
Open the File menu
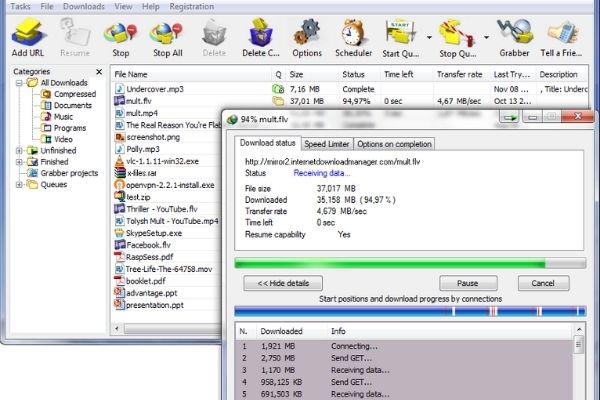click(x=47, y=7)
